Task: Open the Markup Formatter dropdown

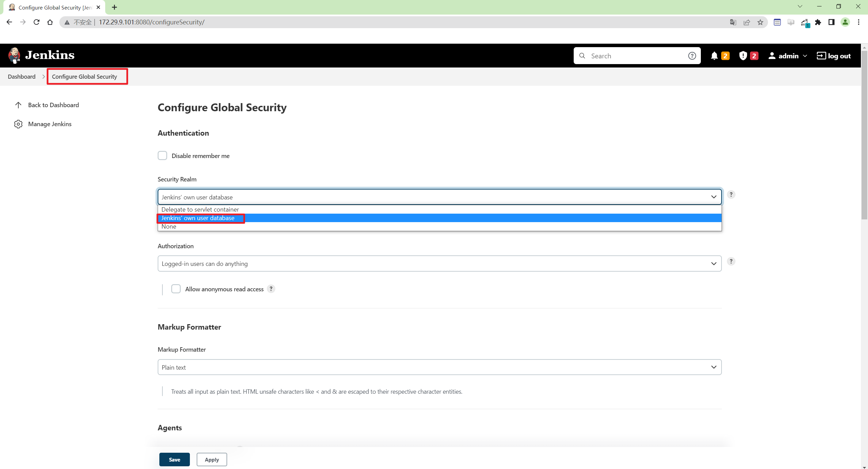Action: 439,367
